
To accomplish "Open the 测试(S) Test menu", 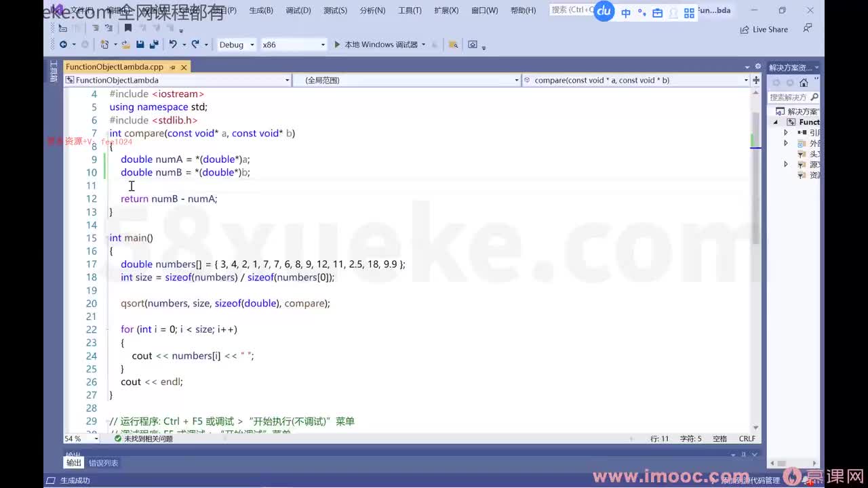I will 335,10.
